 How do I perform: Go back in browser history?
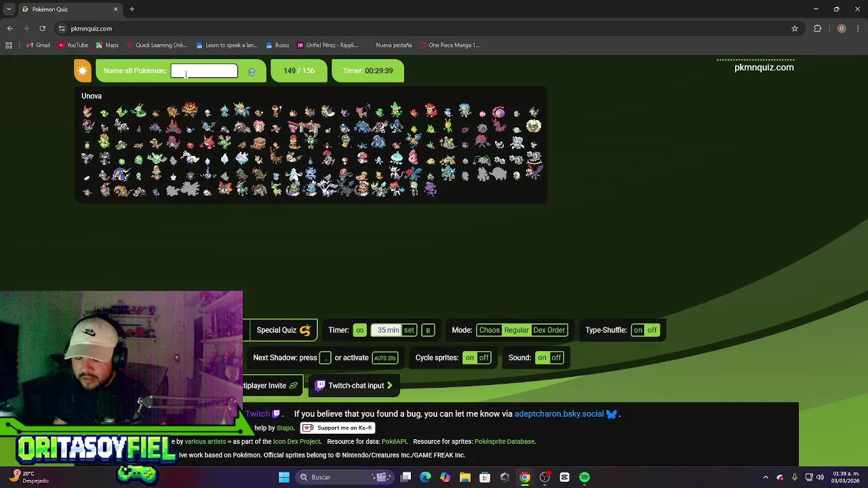click(x=9, y=28)
